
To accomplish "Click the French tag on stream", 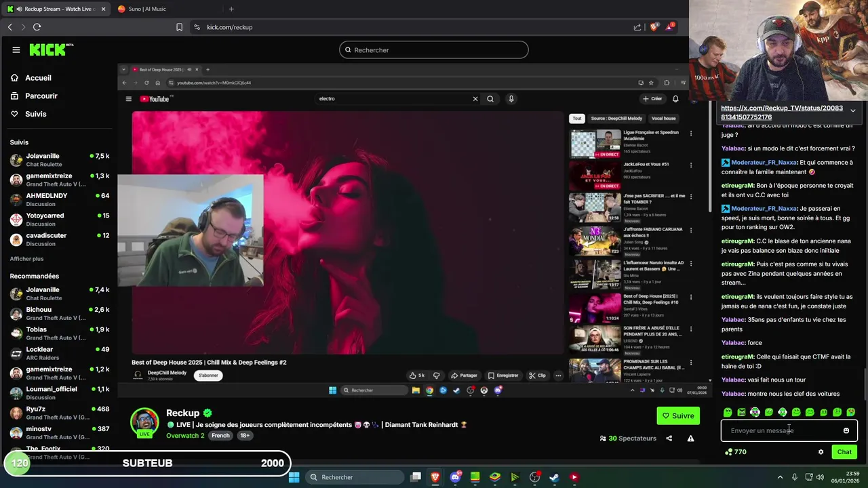I will point(220,436).
